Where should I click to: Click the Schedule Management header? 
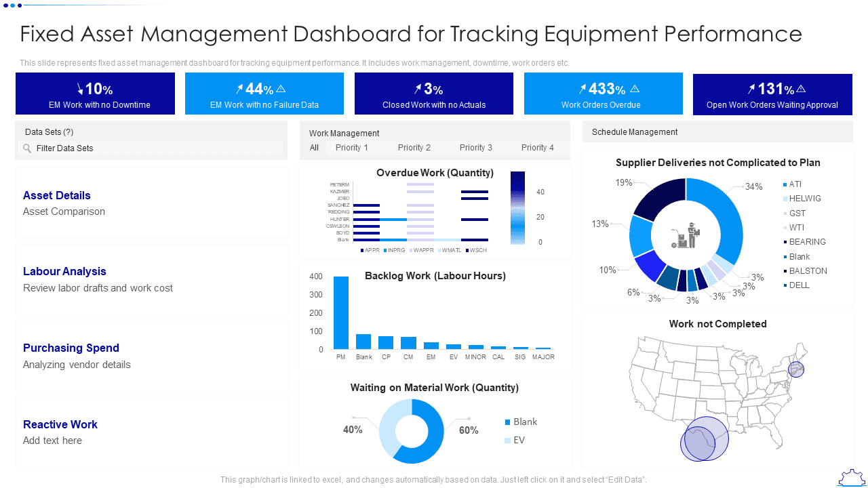coord(635,132)
